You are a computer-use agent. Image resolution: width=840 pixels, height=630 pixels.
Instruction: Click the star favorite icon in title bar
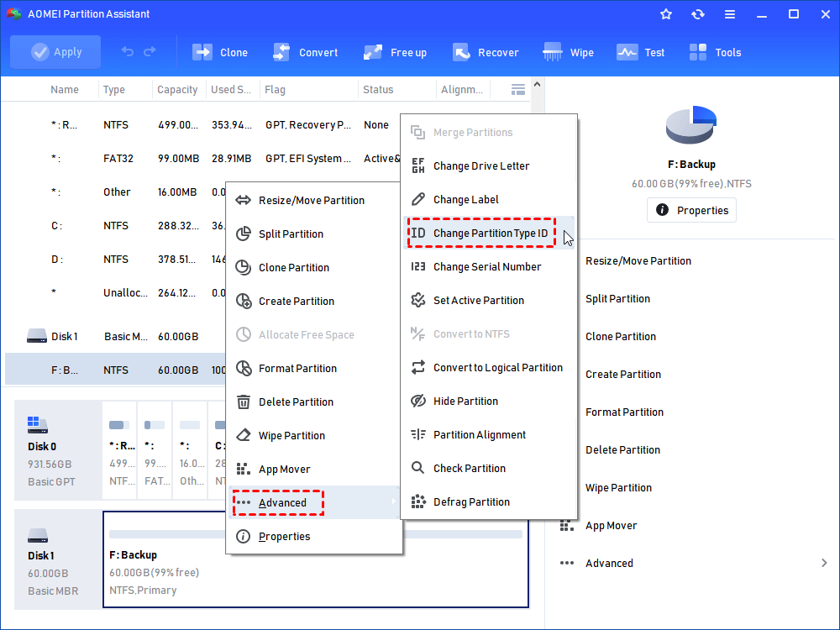click(666, 14)
